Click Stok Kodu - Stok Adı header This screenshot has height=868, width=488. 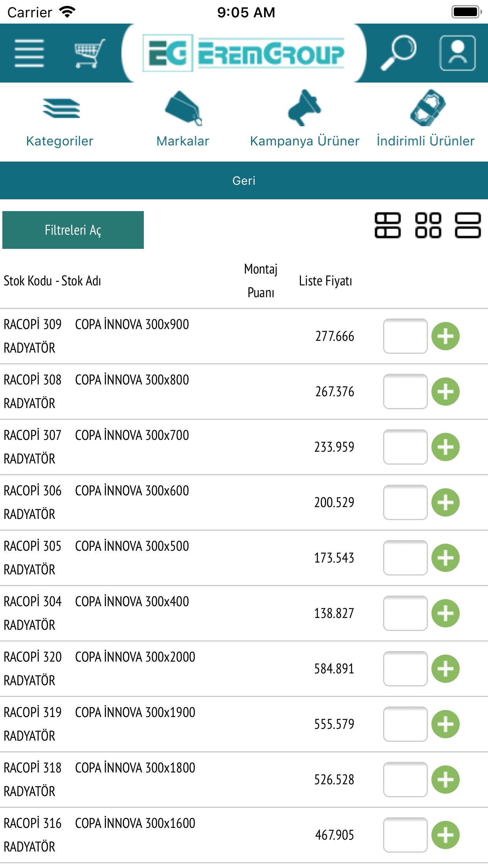(52, 281)
